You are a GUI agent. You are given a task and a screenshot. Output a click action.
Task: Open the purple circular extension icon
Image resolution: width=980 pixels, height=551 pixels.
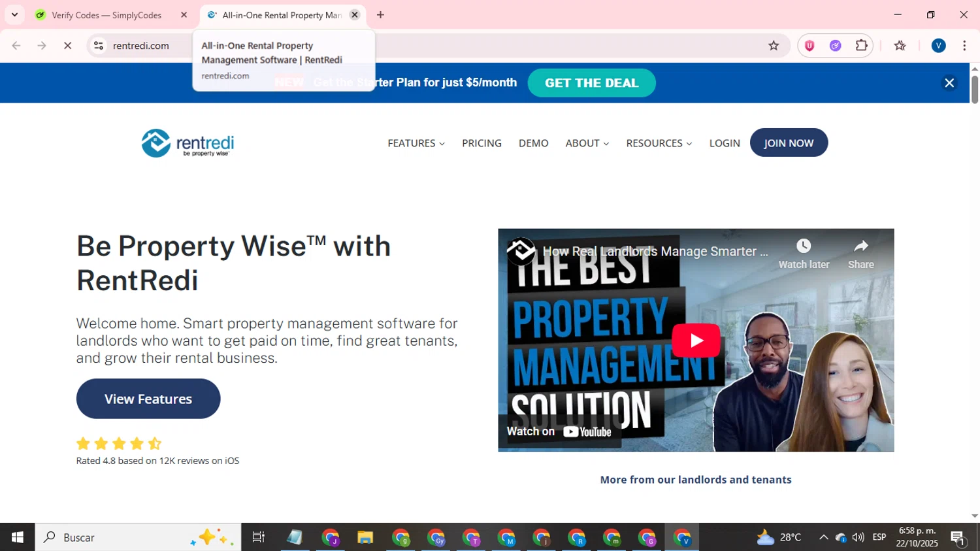(836, 46)
